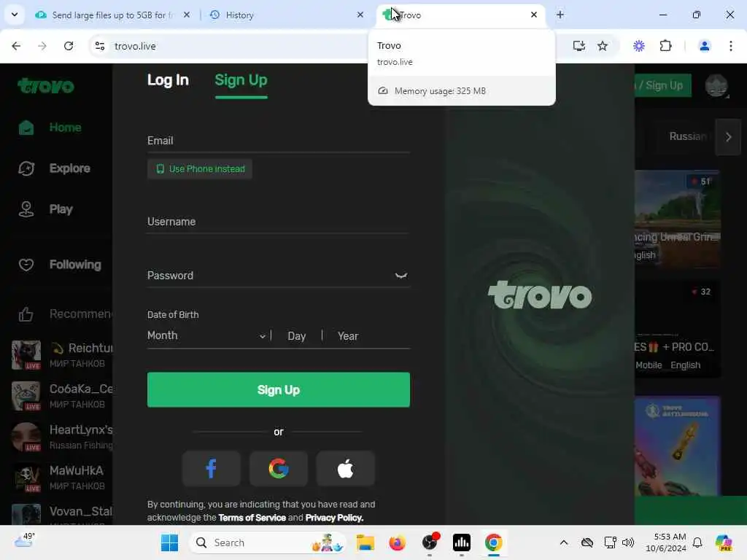Click the Email input field
The width and height of the screenshot is (747, 560).
pyautogui.click(x=278, y=141)
